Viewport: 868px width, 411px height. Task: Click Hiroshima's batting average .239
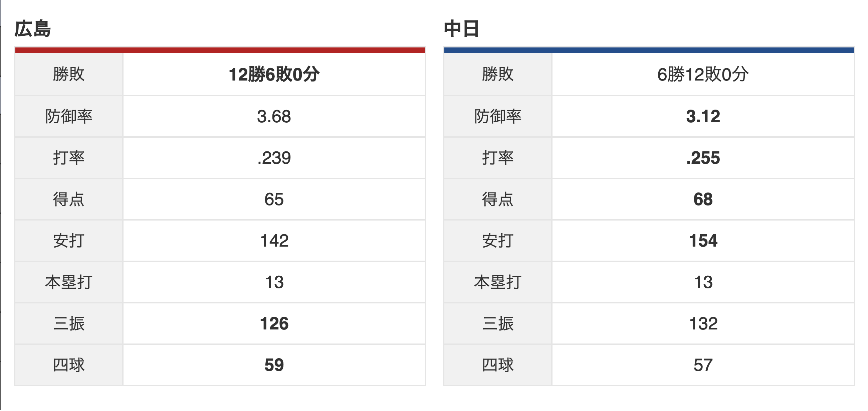(x=274, y=158)
